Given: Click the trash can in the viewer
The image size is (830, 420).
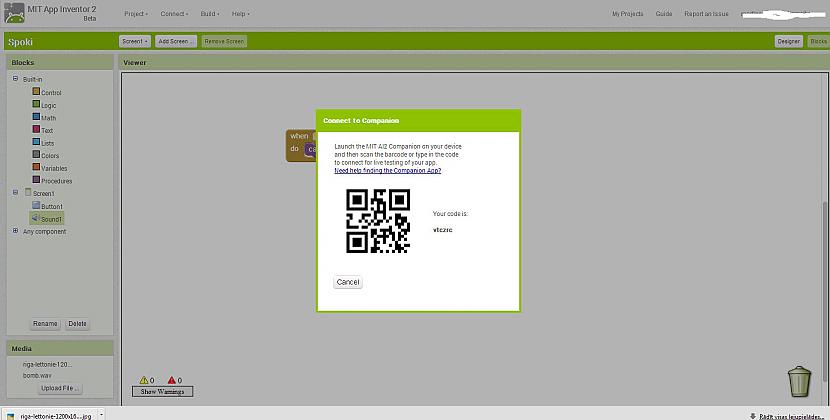Looking at the screenshot, I should pos(799,381).
